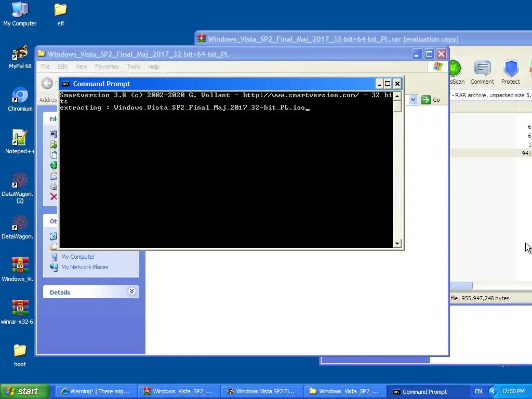Screen dimensions: 532x399
Task: Open DataWagon. shortcut above Windows_Vi archive
Action: [x=18, y=227]
